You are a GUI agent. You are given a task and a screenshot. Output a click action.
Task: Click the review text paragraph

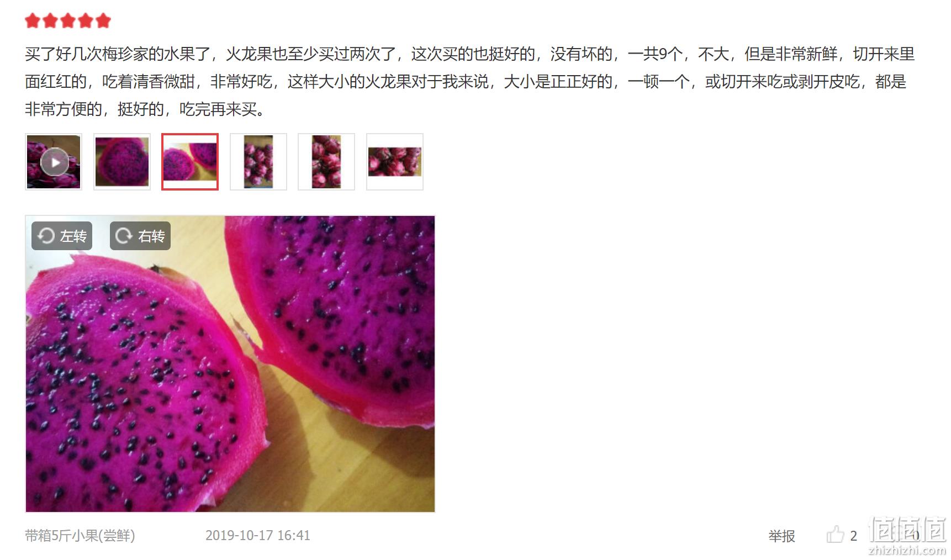pos(469,82)
